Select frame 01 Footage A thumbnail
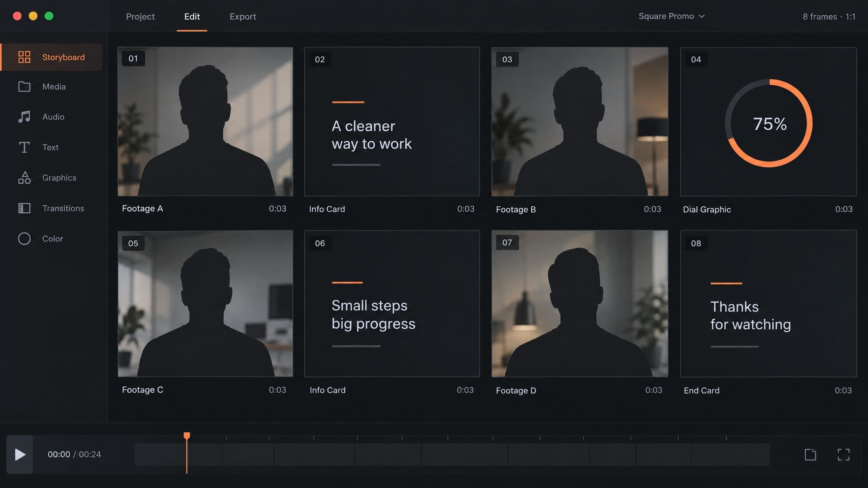This screenshot has height=488, width=868. 205,121
